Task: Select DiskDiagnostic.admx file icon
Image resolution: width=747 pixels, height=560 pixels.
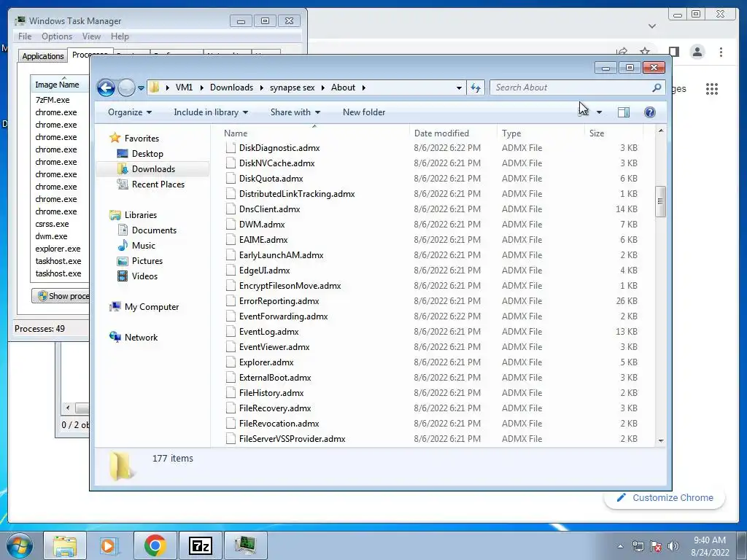Action: click(231, 148)
